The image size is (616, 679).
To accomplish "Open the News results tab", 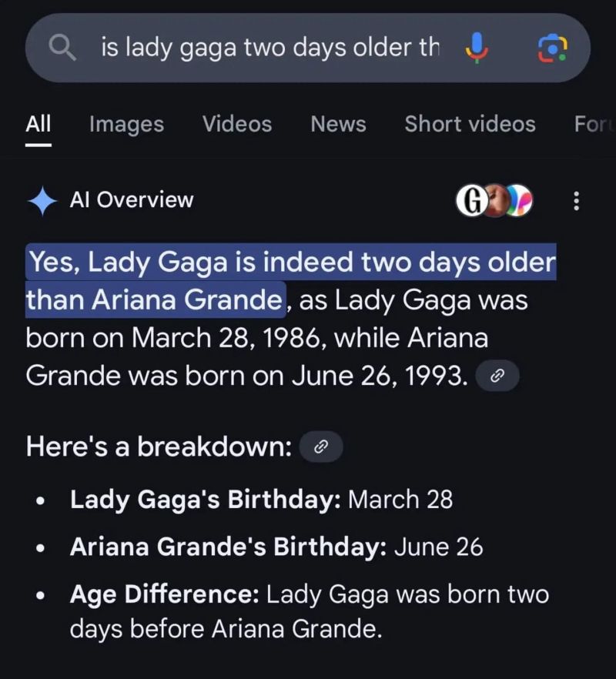I will (338, 125).
